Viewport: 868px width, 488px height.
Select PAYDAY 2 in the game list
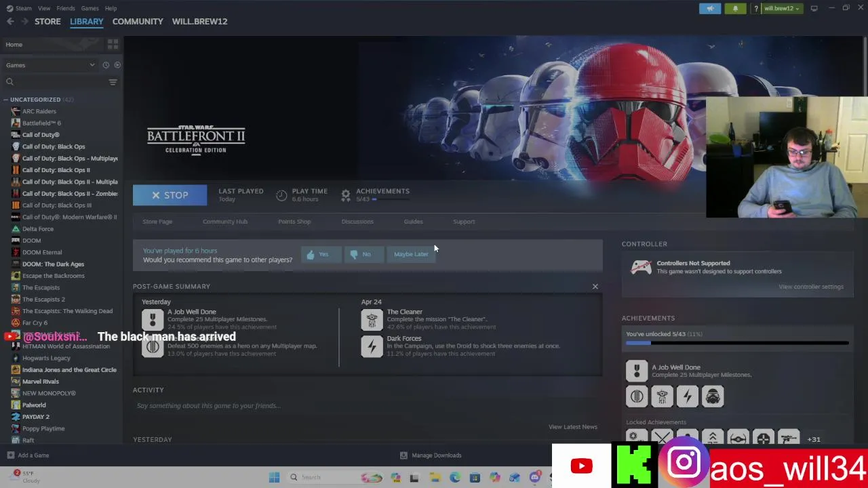coord(36,417)
